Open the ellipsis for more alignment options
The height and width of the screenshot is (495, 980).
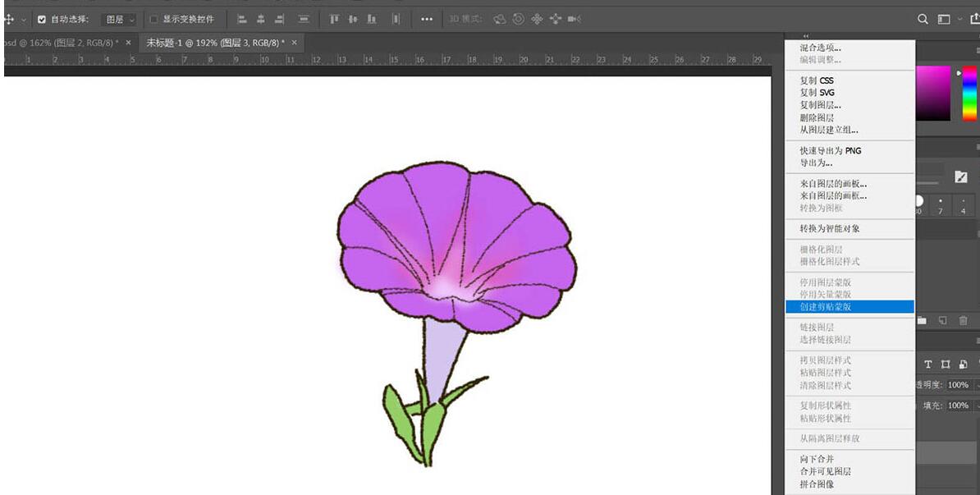pyautogui.click(x=426, y=18)
